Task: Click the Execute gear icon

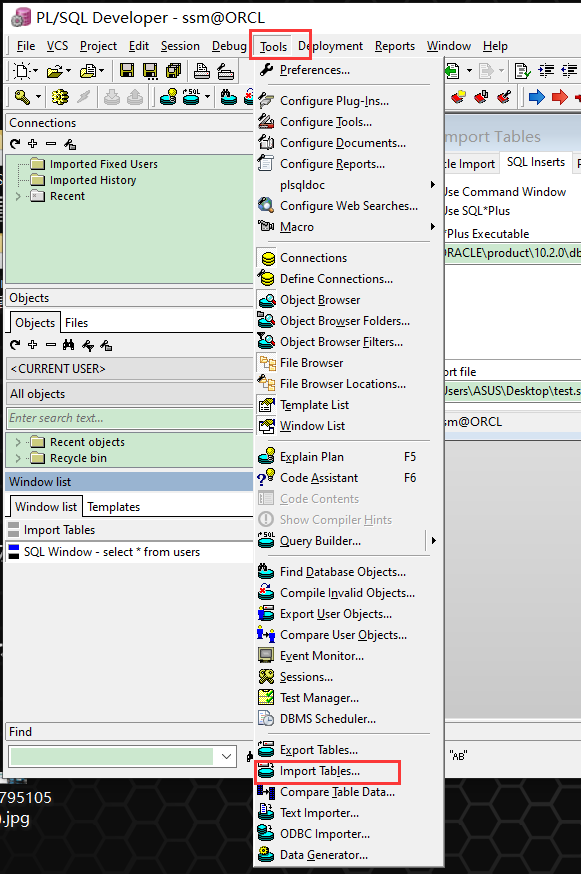Action: [60, 98]
